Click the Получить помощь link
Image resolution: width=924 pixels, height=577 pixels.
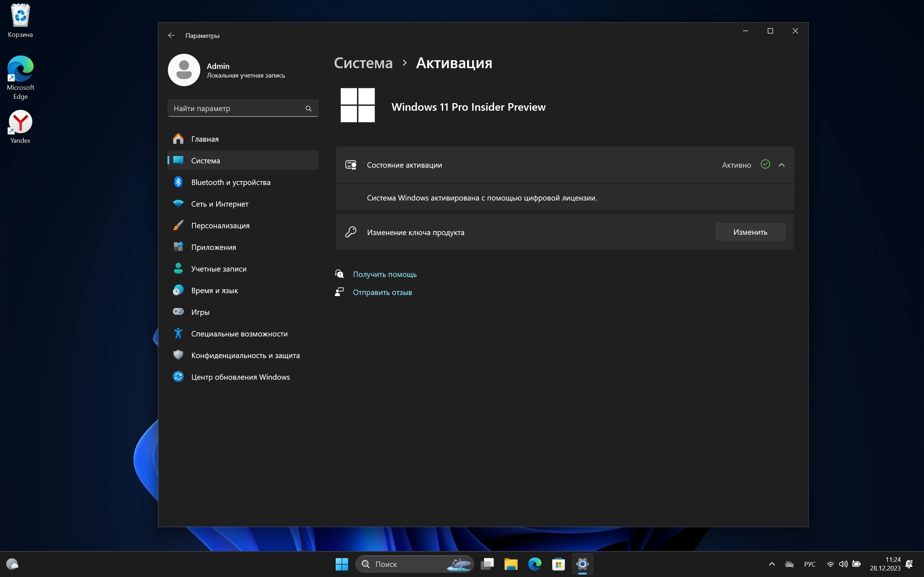[x=384, y=274]
